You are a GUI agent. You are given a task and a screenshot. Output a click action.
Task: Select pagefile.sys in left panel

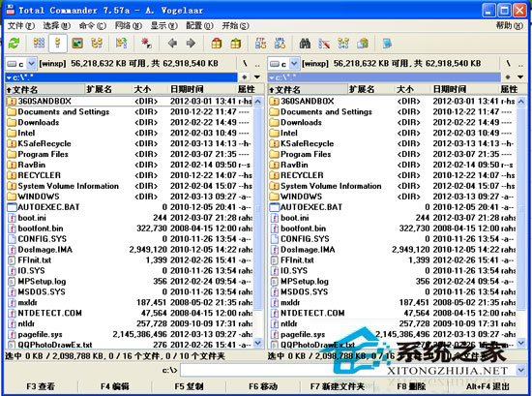(x=129, y=335)
